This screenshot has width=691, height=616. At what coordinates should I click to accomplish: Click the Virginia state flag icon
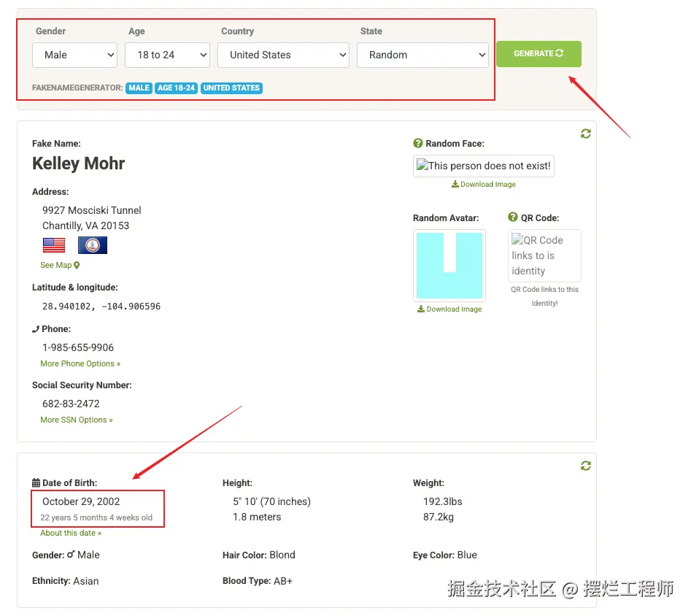pyautogui.click(x=93, y=245)
